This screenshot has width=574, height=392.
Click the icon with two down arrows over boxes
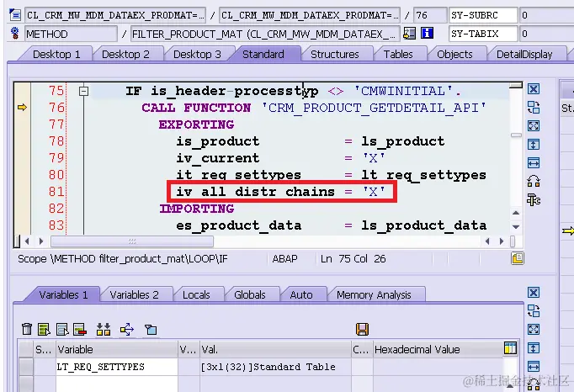104,329
